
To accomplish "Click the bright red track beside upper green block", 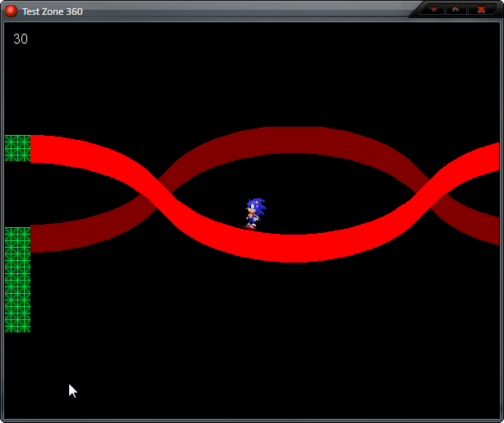I will pyautogui.click(x=58, y=151).
